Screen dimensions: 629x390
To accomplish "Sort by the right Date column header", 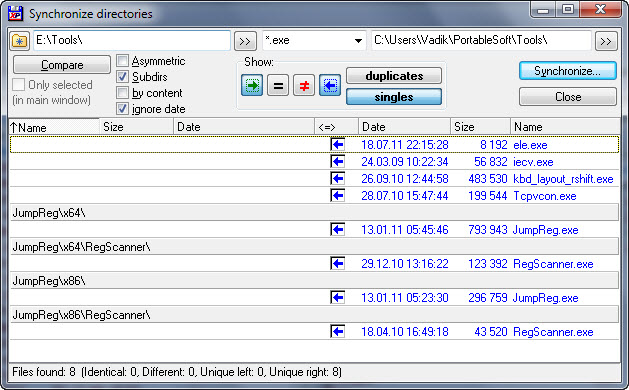I will [x=404, y=127].
